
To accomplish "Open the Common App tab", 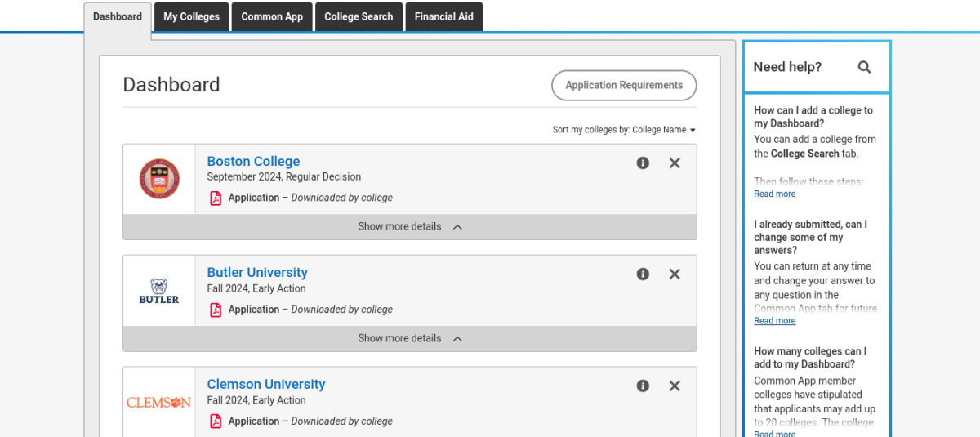I will click(272, 17).
